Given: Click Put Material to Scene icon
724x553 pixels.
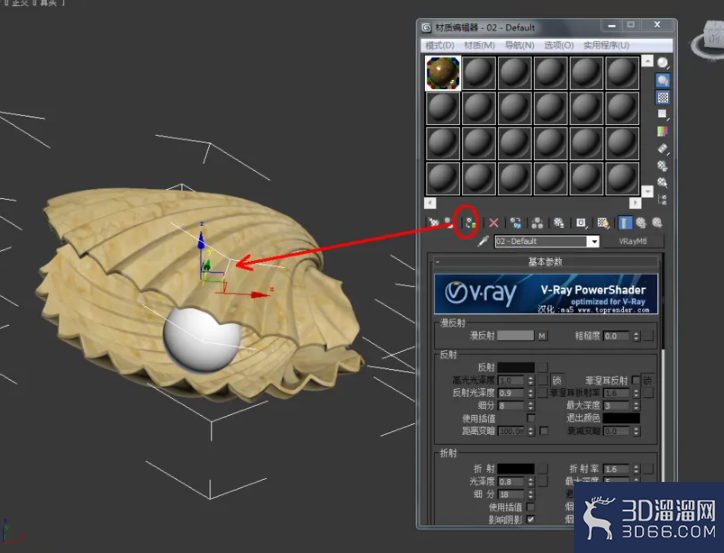Looking at the screenshot, I should (x=448, y=223).
